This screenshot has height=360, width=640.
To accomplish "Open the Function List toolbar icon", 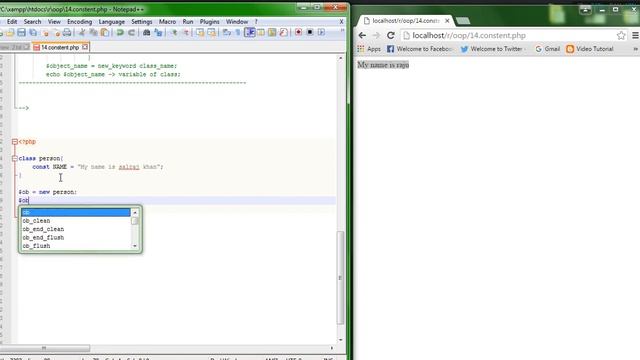I will point(284,32).
